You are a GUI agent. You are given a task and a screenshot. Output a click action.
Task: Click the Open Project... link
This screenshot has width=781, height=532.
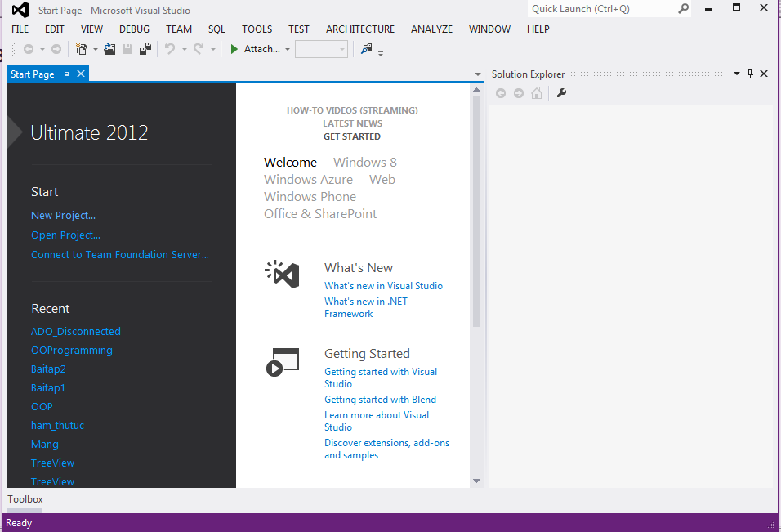pyautogui.click(x=65, y=235)
